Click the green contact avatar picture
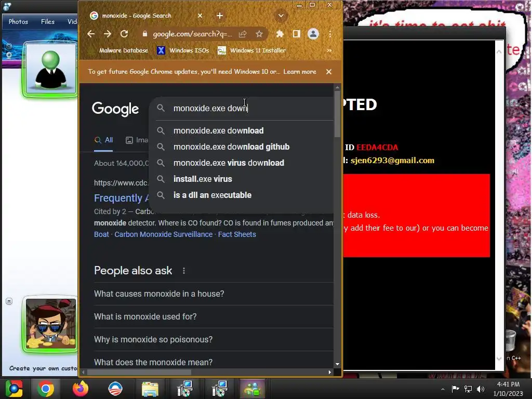The width and height of the screenshot is (532, 399). click(x=51, y=69)
